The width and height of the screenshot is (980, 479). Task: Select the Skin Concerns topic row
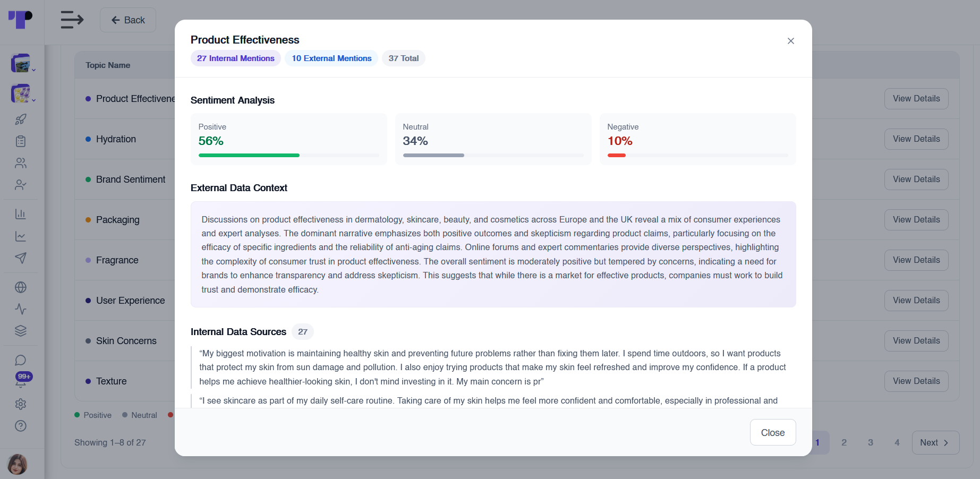coord(126,341)
